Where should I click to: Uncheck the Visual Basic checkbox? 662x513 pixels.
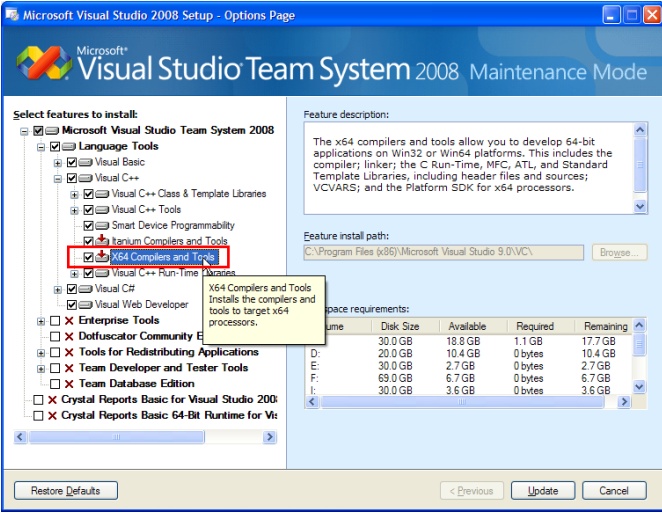[x=72, y=162]
